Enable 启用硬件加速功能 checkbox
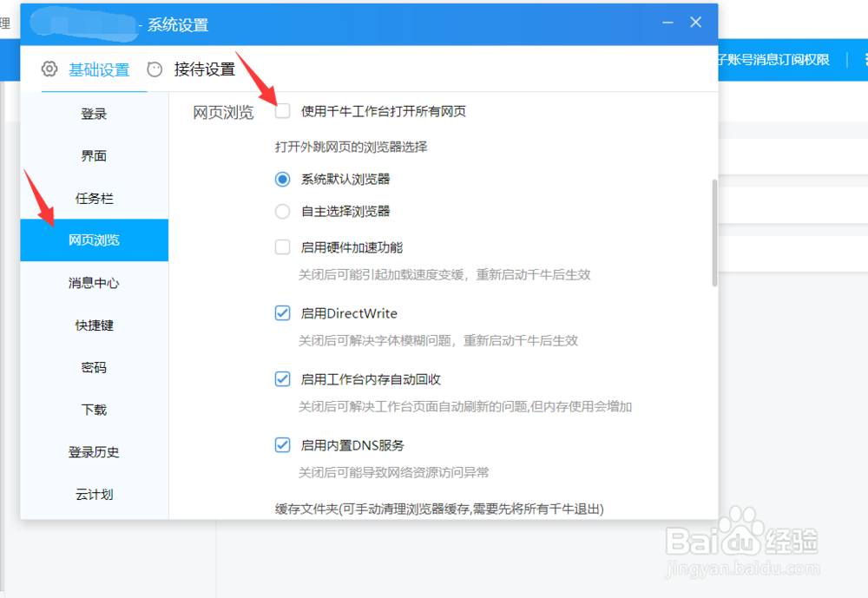Viewport: 868px width, 598px height. (x=282, y=247)
